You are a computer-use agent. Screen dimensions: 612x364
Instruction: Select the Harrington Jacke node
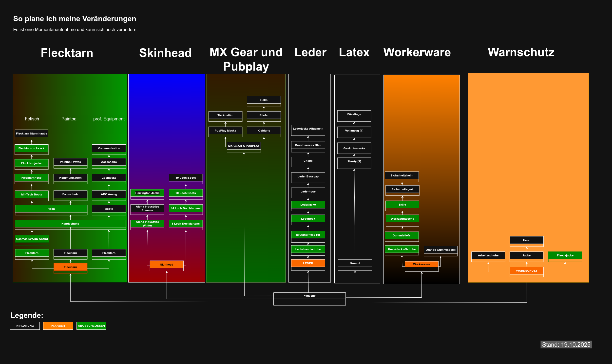pos(147,193)
